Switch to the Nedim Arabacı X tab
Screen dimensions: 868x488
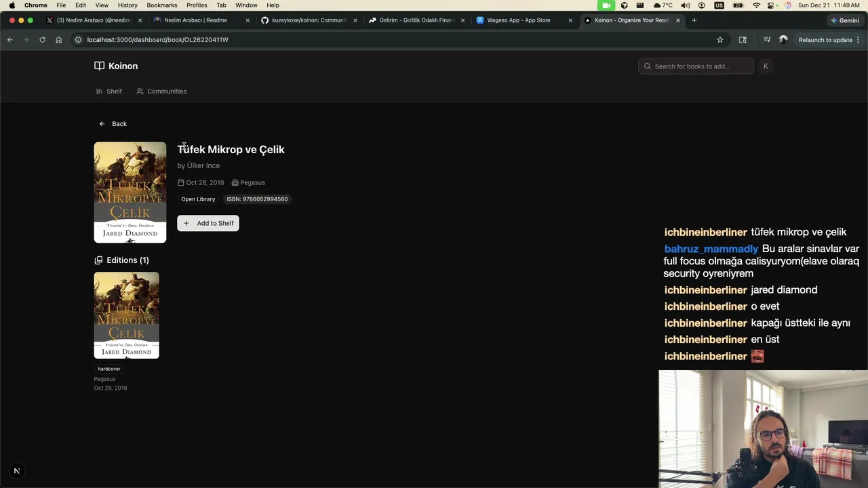[x=94, y=20]
